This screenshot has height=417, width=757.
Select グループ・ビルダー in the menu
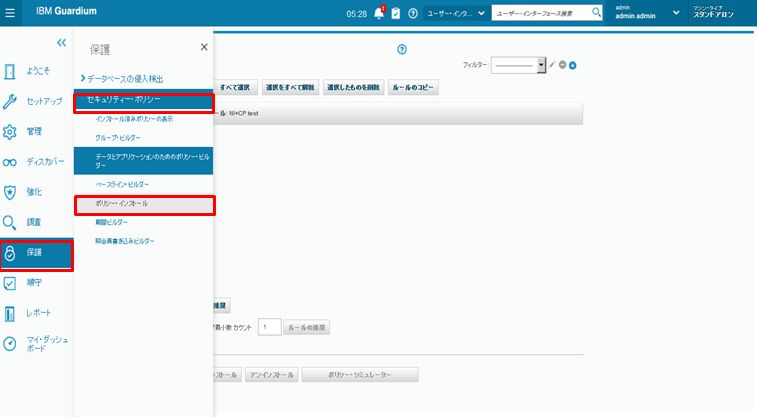coord(118,136)
